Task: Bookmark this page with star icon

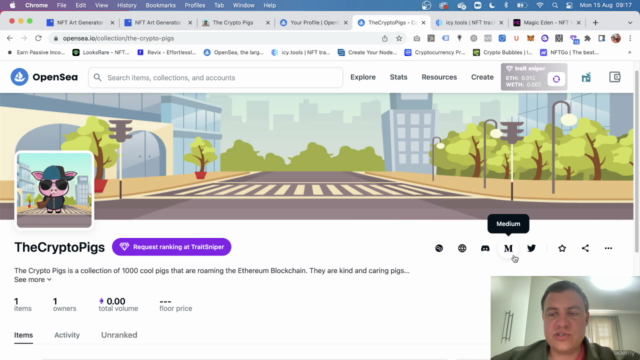Action: click(399, 38)
